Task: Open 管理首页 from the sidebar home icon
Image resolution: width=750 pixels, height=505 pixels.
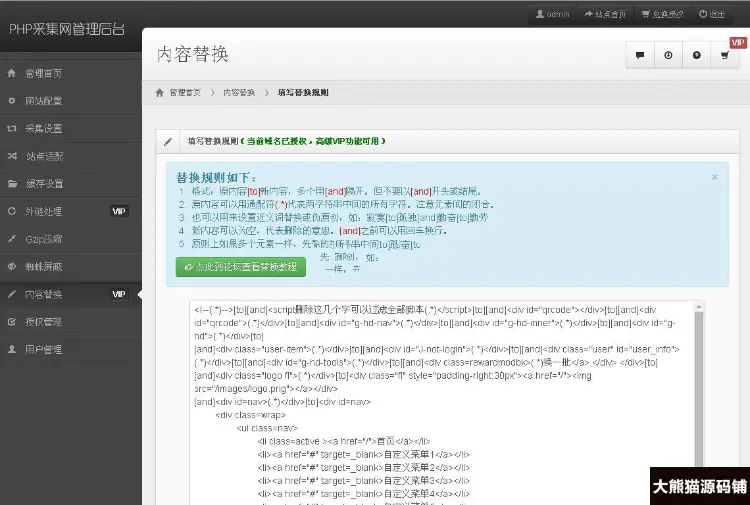Action: coord(71,73)
